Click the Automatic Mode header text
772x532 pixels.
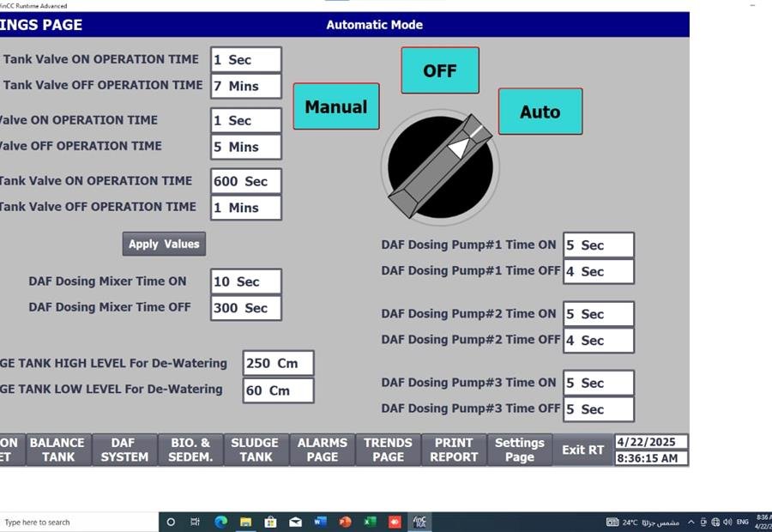coord(374,25)
